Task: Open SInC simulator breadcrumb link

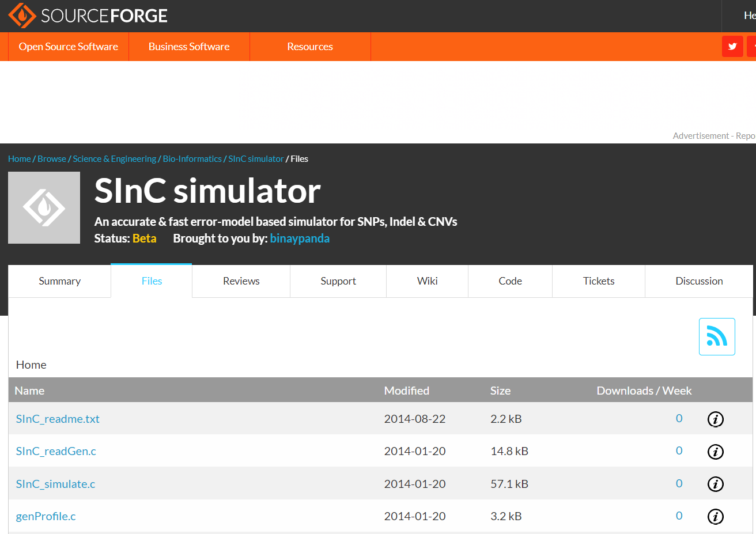Action: [256, 159]
